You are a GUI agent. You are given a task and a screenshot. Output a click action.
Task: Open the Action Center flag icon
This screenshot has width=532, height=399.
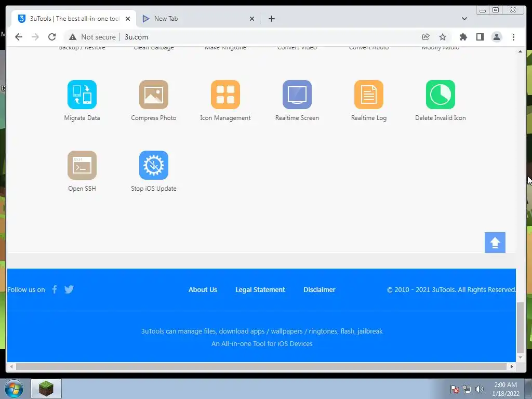click(x=455, y=389)
